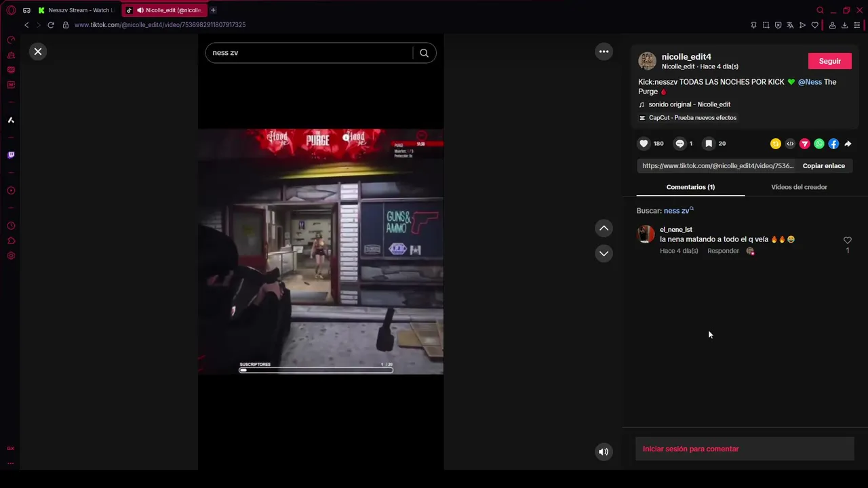This screenshot has width=868, height=488.
Task: Open the three-dot more options menu
Action: pos(604,52)
